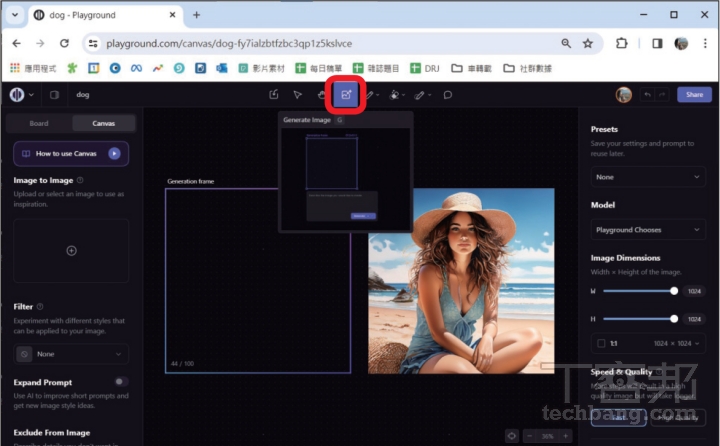Expand the draw pencil tool options chevron

tap(430, 95)
